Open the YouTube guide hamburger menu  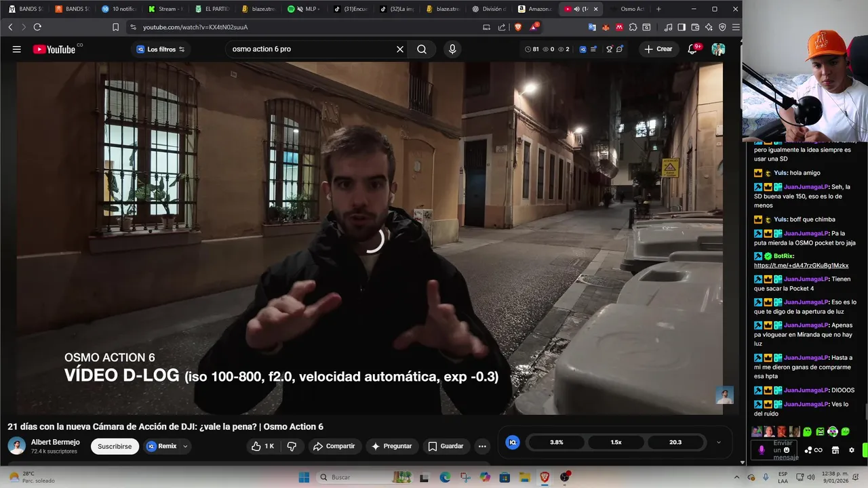[17, 49]
